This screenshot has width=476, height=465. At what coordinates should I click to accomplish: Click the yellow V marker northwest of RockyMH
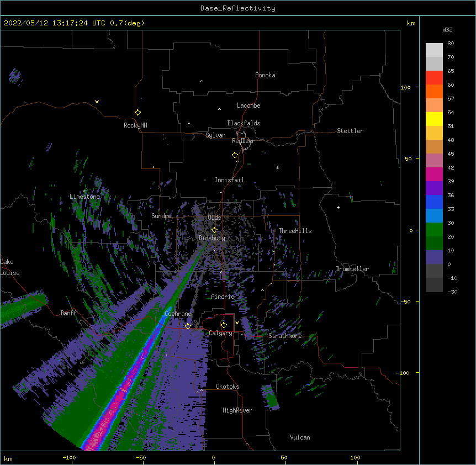pos(97,102)
